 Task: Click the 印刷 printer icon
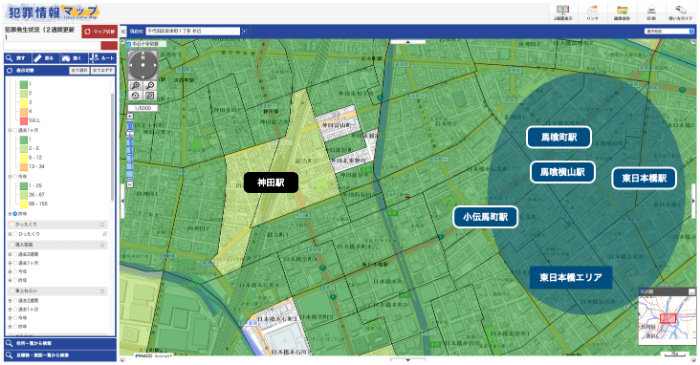[x=651, y=10]
